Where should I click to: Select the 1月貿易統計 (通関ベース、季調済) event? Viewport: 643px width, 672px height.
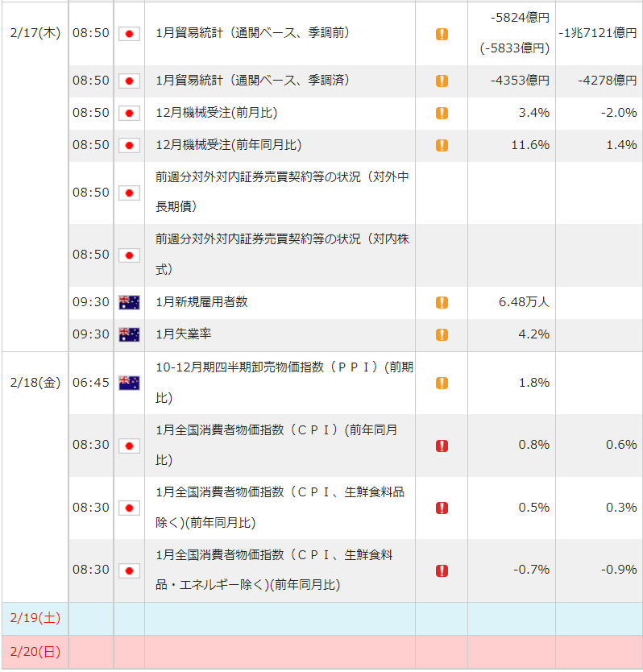tap(252, 80)
